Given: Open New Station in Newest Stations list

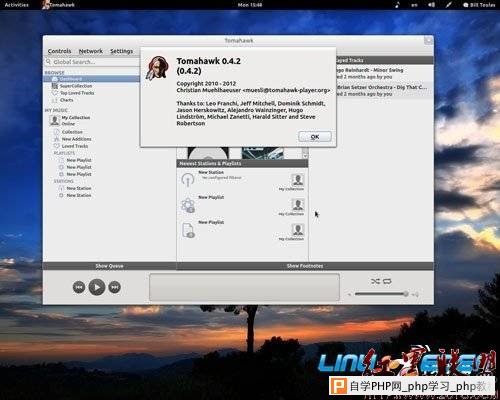Looking at the screenshot, I should click(x=211, y=172).
